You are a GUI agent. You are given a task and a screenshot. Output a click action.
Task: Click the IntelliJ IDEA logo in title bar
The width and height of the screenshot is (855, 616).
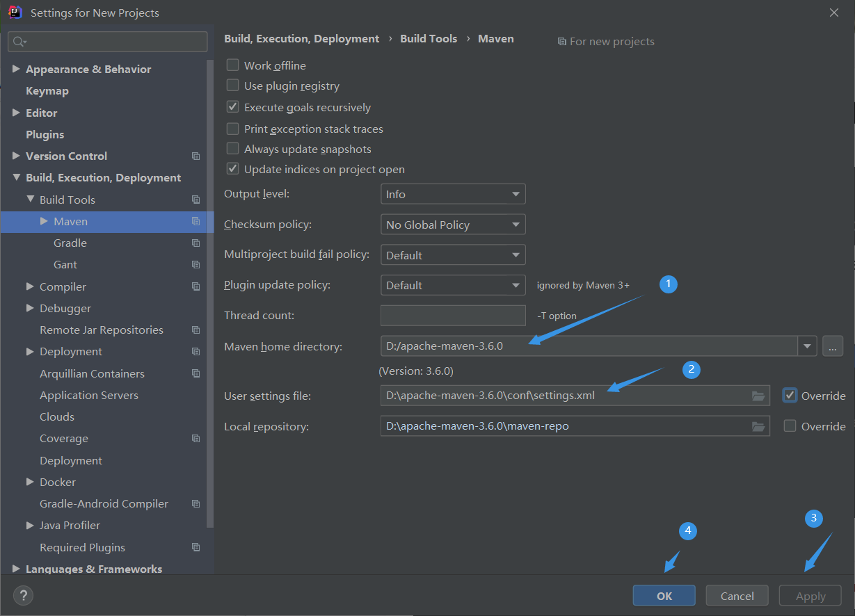[15, 13]
